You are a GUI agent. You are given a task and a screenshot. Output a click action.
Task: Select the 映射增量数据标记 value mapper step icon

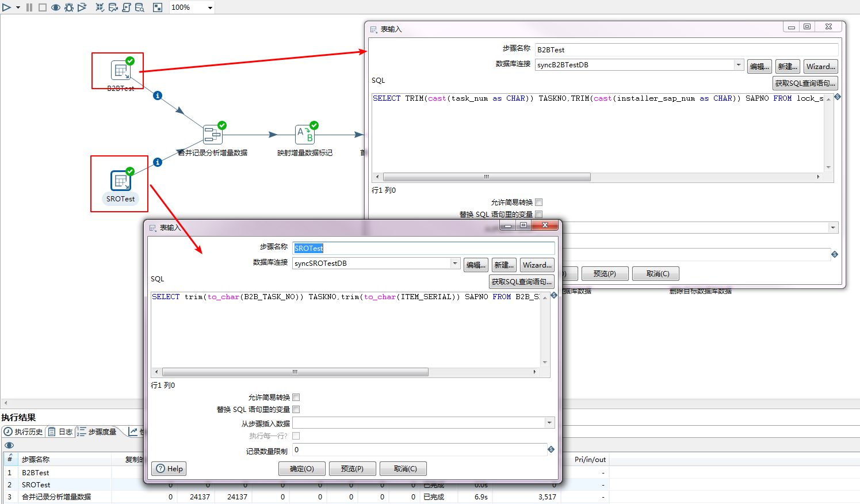point(305,135)
